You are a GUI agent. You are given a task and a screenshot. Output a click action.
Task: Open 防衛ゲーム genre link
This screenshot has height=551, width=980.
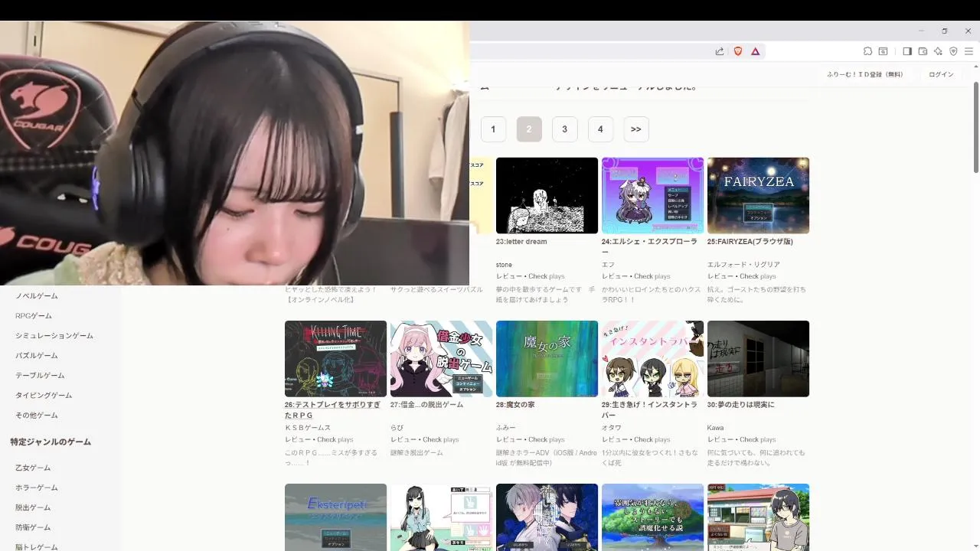point(33,527)
